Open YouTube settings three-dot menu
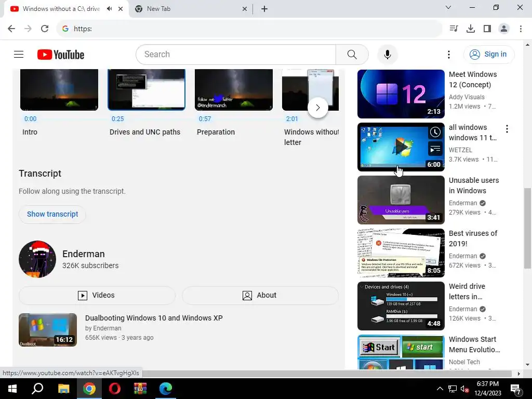The image size is (532, 399). click(448, 54)
